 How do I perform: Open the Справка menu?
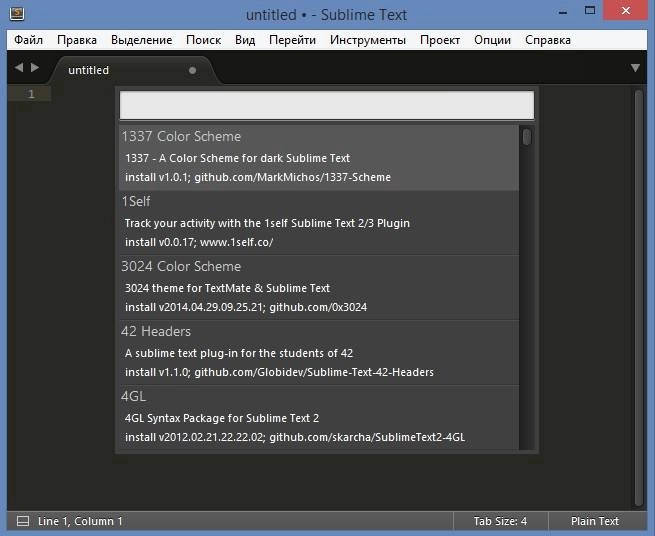[x=548, y=40]
